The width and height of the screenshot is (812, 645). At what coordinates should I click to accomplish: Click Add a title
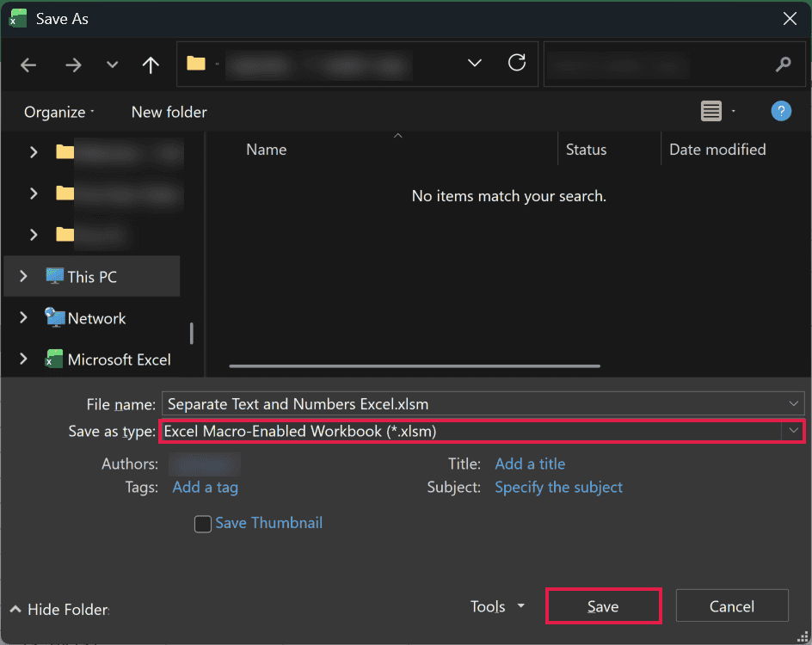(x=530, y=464)
